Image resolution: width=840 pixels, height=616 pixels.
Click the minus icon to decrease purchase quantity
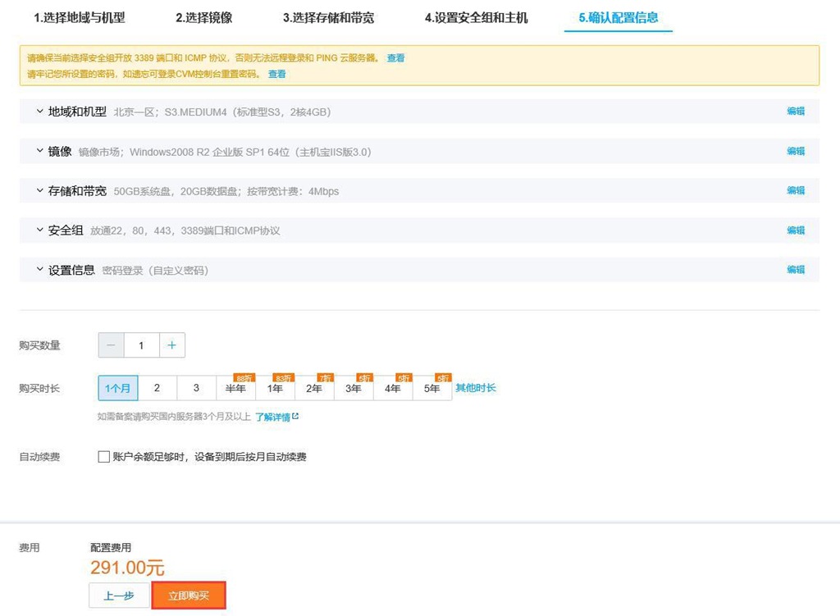coord(111,345)
